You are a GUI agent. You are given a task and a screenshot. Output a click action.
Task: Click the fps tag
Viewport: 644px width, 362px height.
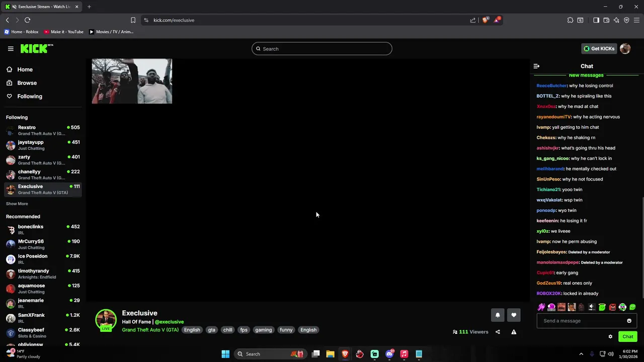click(x=244, y=330)
